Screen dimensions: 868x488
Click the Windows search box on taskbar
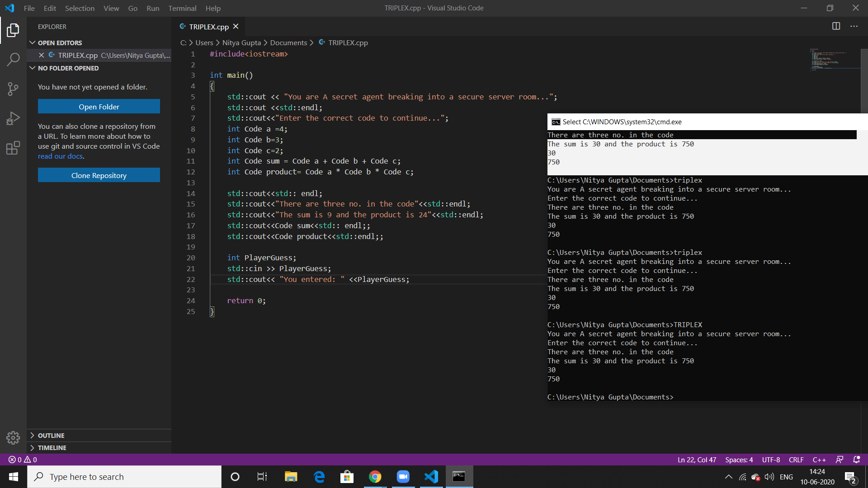click(124, 477)
